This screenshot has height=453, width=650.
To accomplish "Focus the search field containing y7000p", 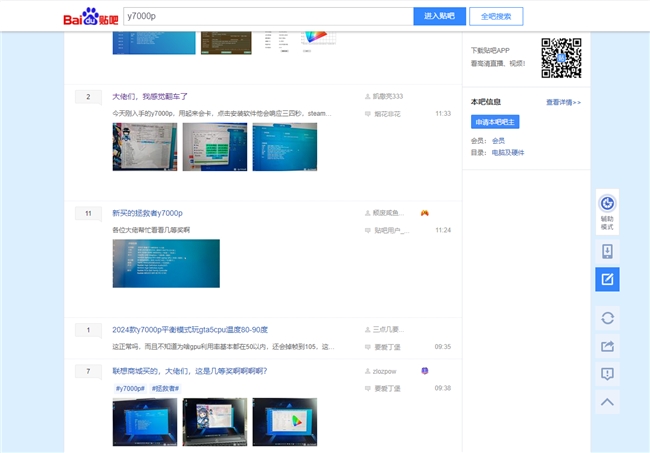I will pos(268,16).
